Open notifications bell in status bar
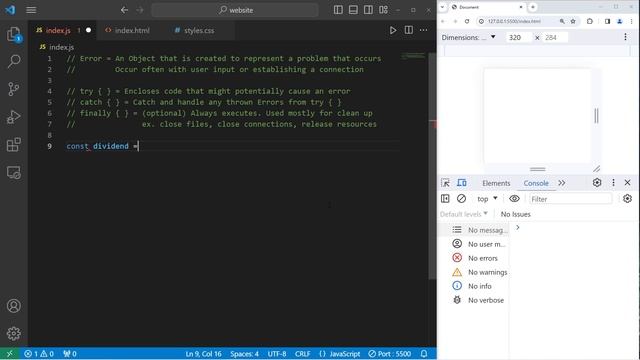 424,354
